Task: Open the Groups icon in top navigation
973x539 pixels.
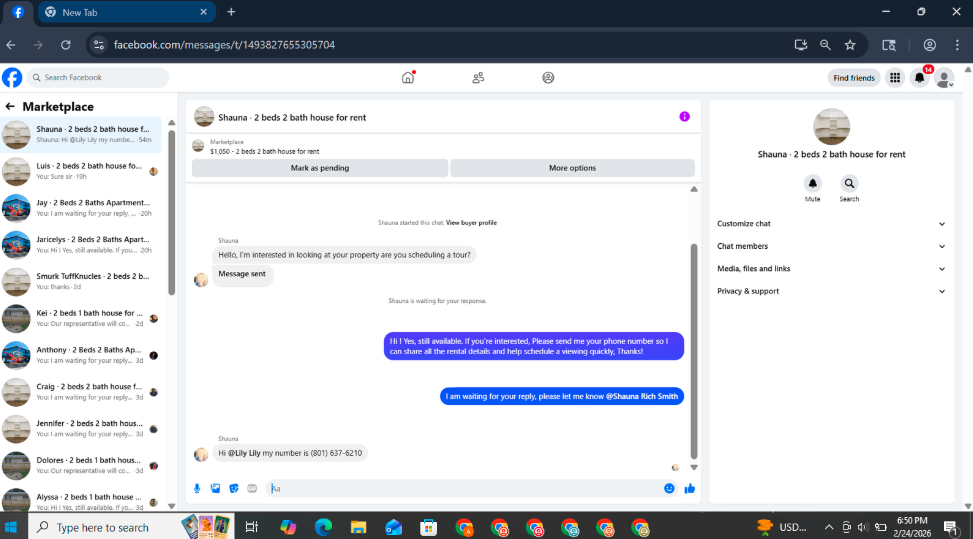Action: [548, 78]
